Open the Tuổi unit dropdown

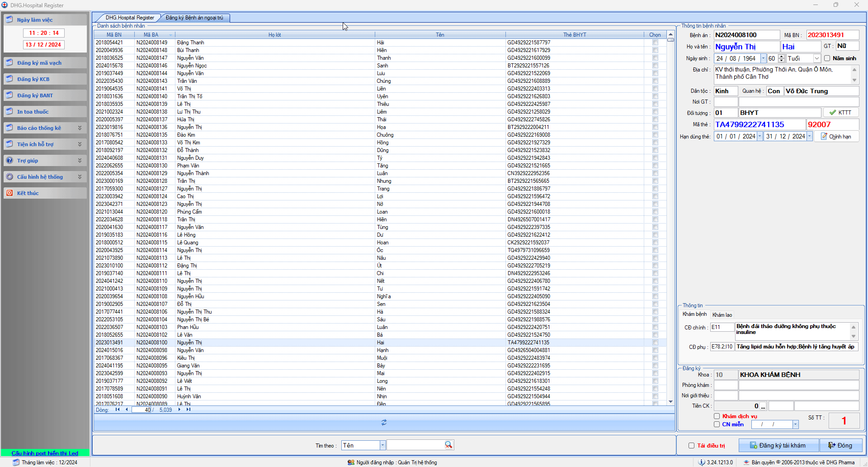click(817, 58)
